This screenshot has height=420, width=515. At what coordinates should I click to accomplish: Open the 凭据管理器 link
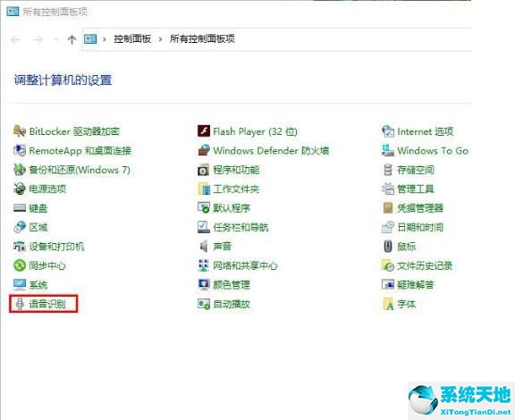tap(420, 208)
